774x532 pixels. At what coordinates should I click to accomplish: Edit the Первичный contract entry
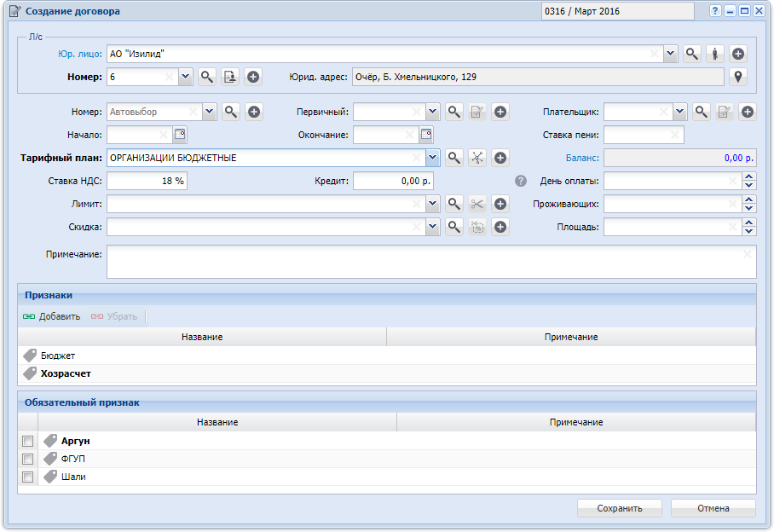point(477,112)
